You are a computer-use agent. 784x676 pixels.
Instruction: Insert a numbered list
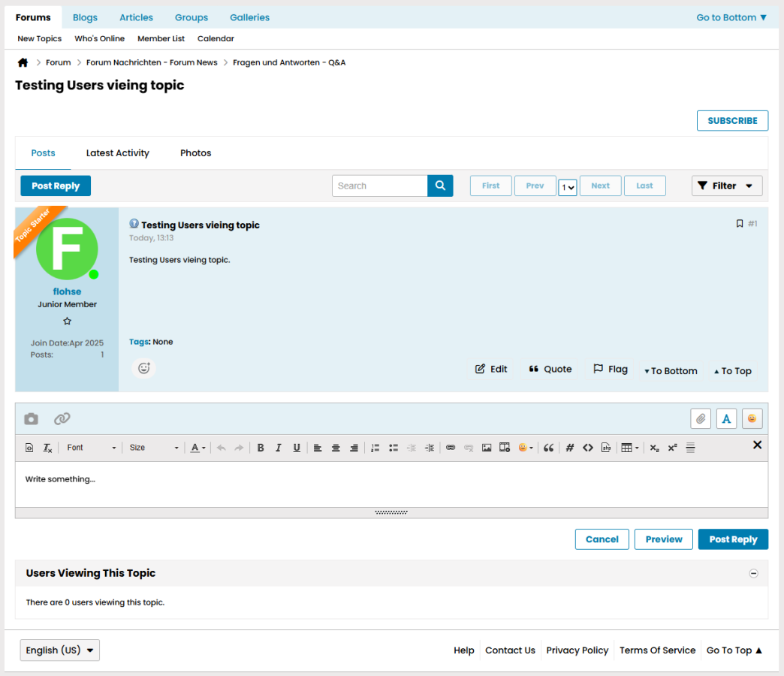coord(375,448)
